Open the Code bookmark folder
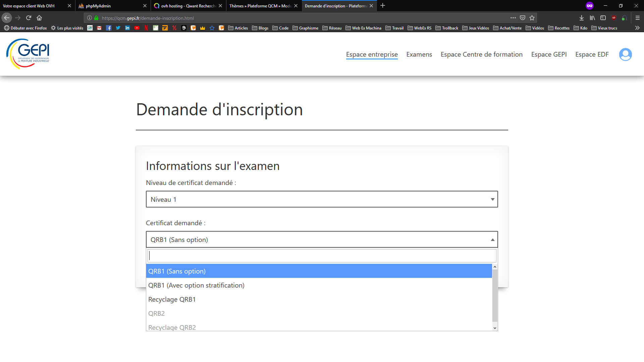The height and width of the screenshot is (362, 644). click(280, 28)
